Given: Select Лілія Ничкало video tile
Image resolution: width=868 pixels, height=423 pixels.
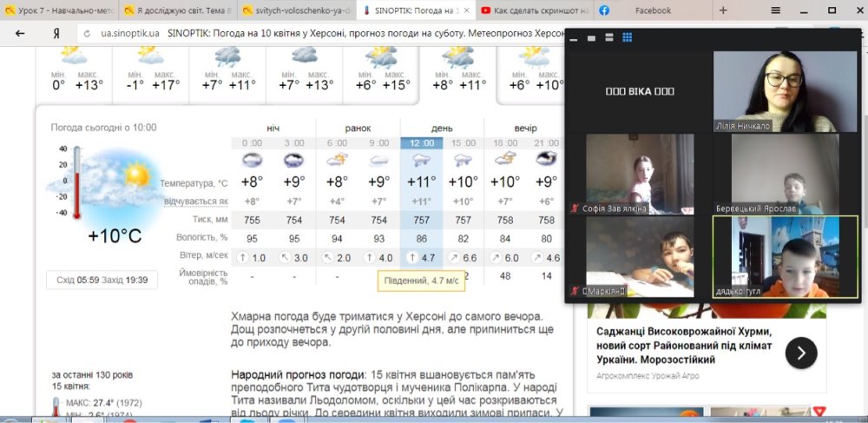Looking at the screenshot, I should click(785, 91).
